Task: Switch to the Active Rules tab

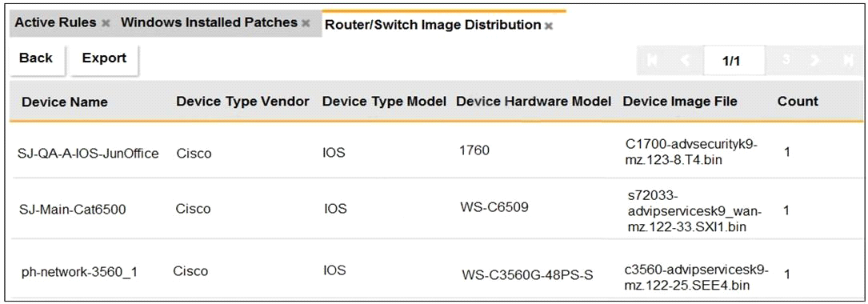Action: [x=55, y=23]
